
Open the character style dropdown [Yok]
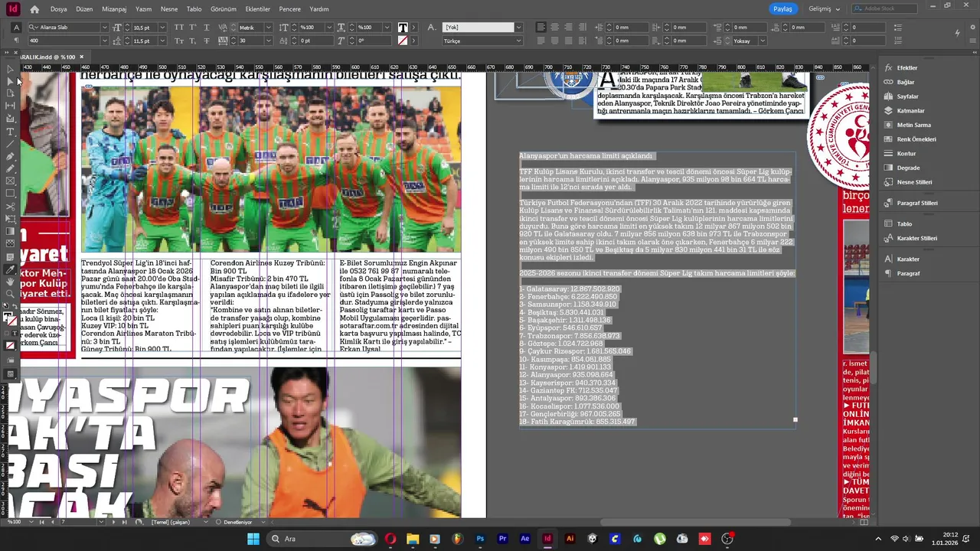518,28
